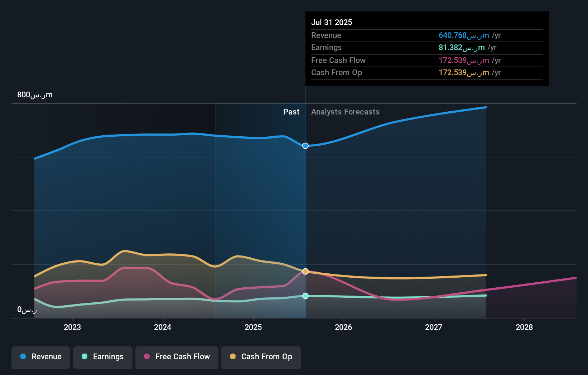Click the 800 y-axis label
This screenshot has height=375, width=588.
pyautogui.click(x=35, y=95)
